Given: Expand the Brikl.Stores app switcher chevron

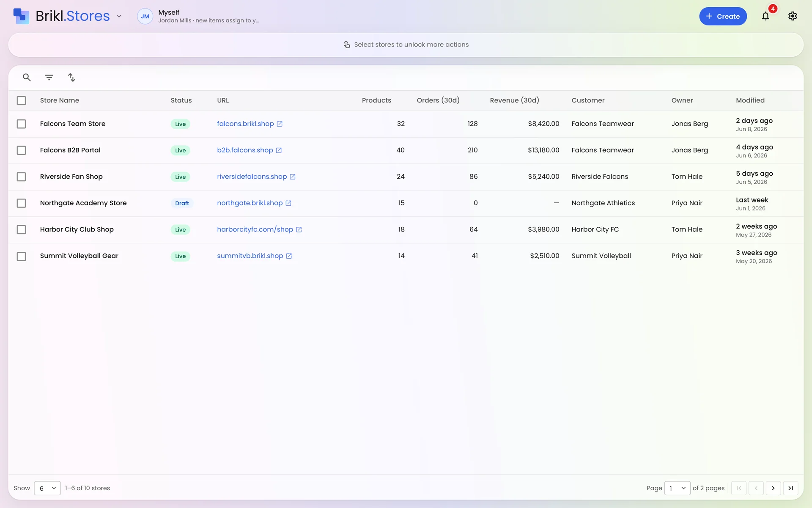Looking at the screenshot, I should click(x=119, y=16).
